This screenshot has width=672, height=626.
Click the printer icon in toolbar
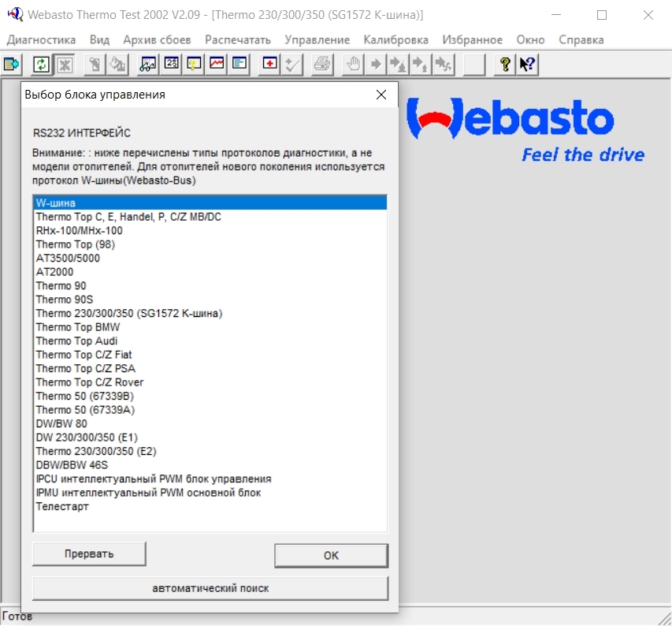tap(321, 65)
